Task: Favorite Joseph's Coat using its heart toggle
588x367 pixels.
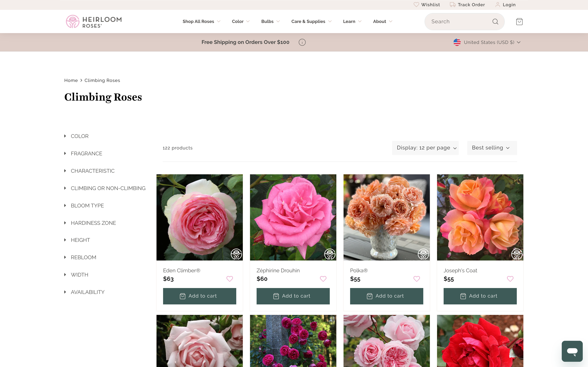Action: (510, 279)
